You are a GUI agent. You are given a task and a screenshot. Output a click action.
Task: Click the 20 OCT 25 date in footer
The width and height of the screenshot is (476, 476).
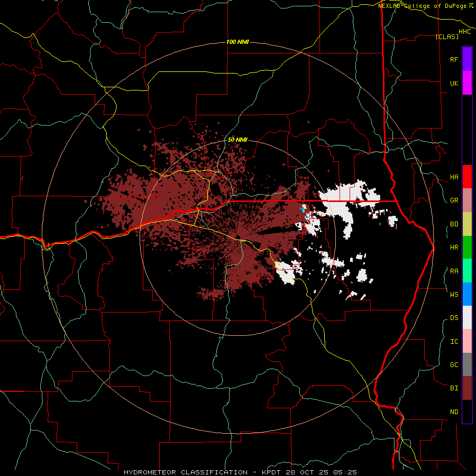(307, 472)
